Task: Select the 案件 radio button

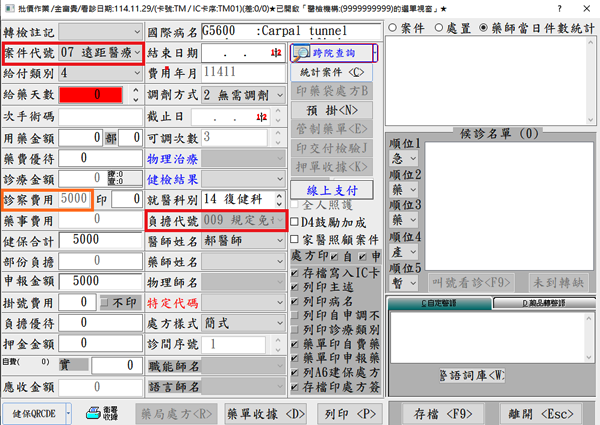Action: tap(391, 27)
